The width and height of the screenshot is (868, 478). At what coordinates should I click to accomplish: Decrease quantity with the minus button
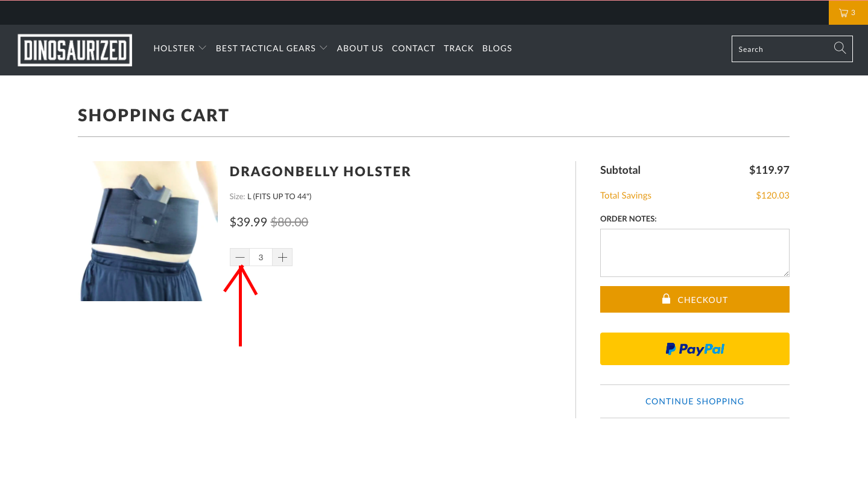click(x=240, y=257)
